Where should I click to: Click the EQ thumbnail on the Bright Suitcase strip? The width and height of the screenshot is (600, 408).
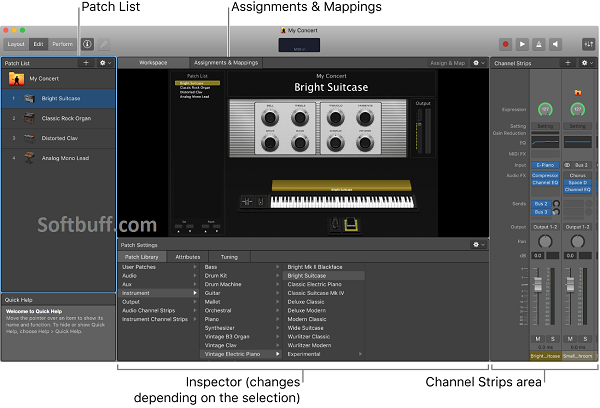pyautogui.click(x=545, y=142)
